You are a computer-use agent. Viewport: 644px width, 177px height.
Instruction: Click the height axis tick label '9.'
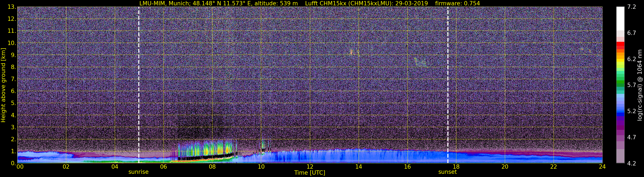pos(13,55)
